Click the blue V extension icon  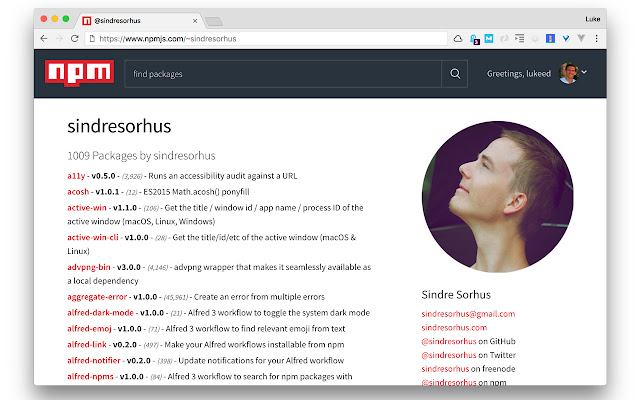(566, 38)
